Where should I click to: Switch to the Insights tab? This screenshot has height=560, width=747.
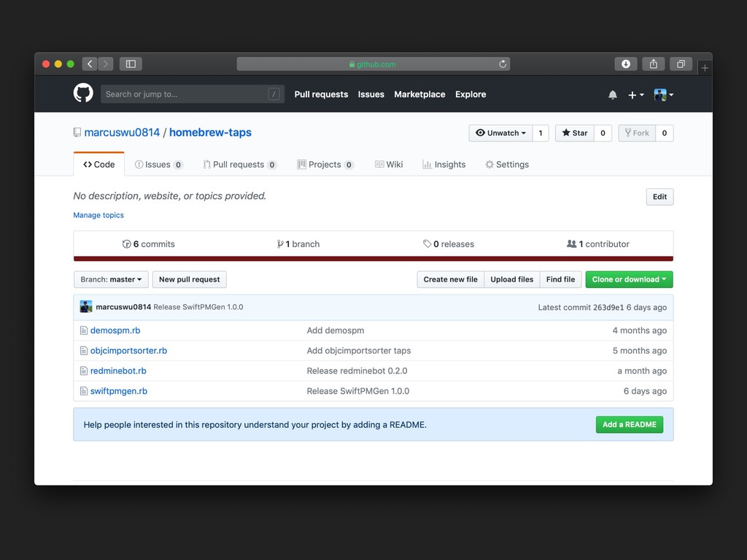tap(444, 164)
